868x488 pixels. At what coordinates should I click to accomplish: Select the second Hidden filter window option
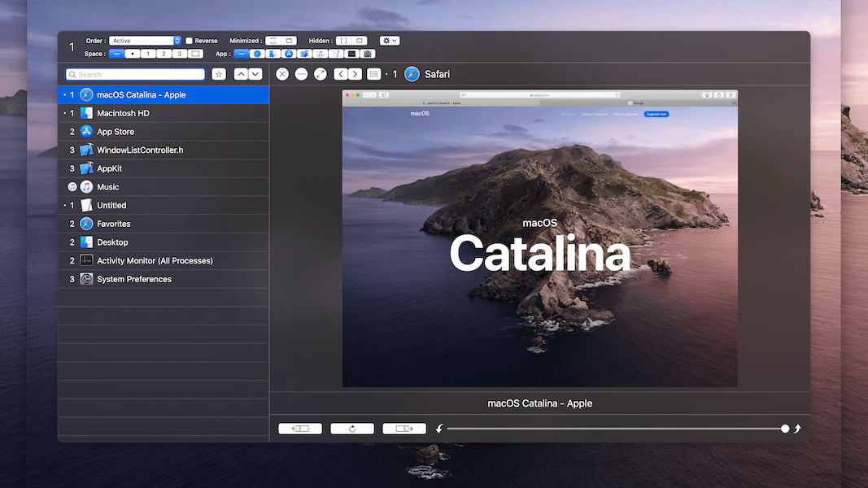tap(360, 41)
